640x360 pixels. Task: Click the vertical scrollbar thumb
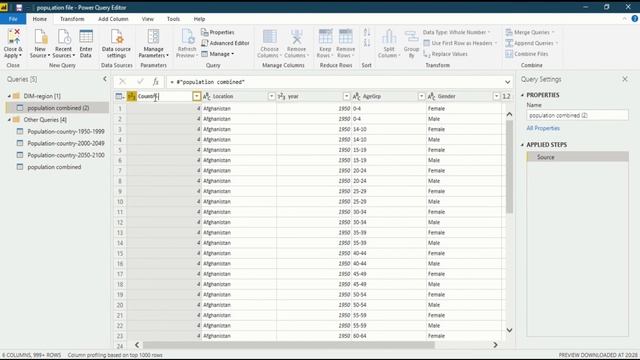click(x=509, y=167)
